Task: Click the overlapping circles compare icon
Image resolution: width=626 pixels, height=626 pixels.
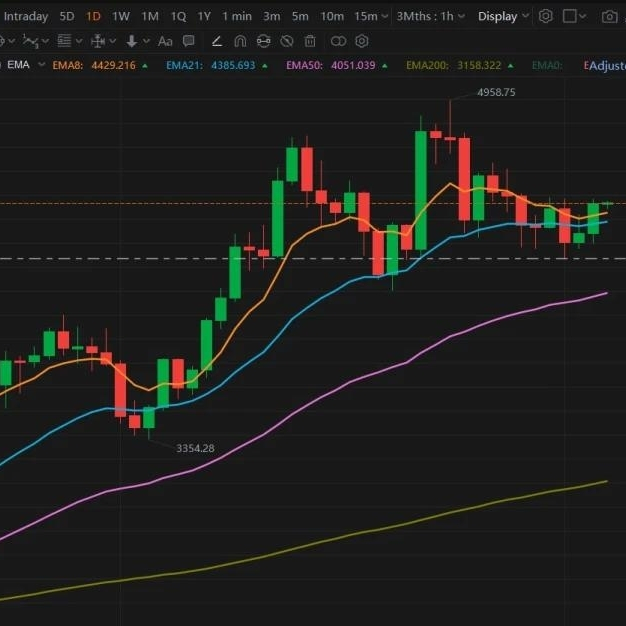Action: point(338,41)
